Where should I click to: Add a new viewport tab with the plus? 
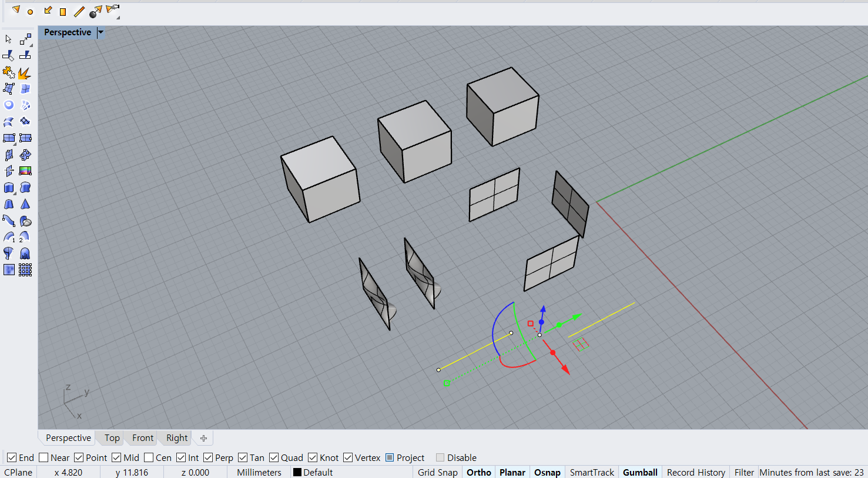click(203, 438)
